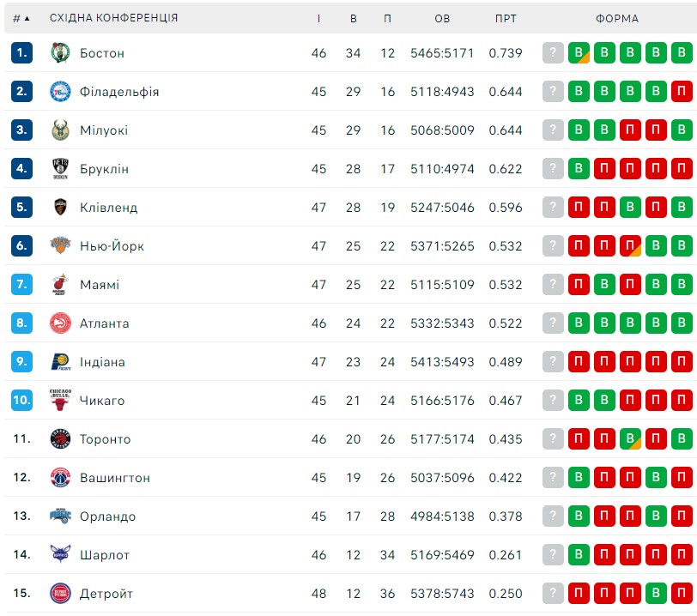Click Philadelphia's red П last-game badge

[682, 92]
